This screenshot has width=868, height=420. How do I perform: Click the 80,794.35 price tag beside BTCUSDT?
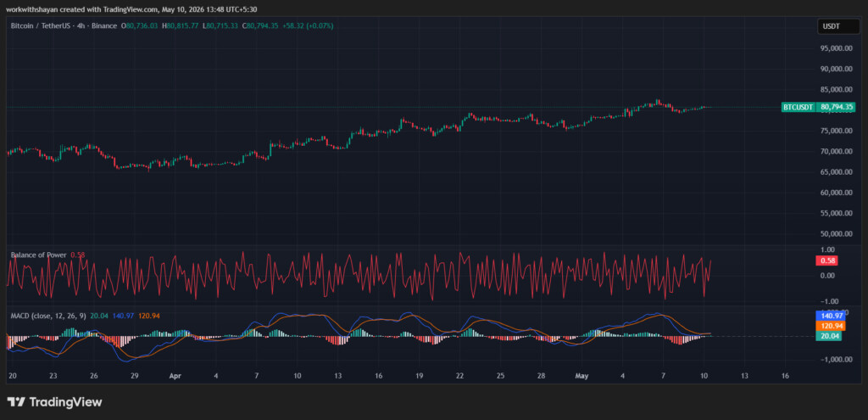click(838, 107)
